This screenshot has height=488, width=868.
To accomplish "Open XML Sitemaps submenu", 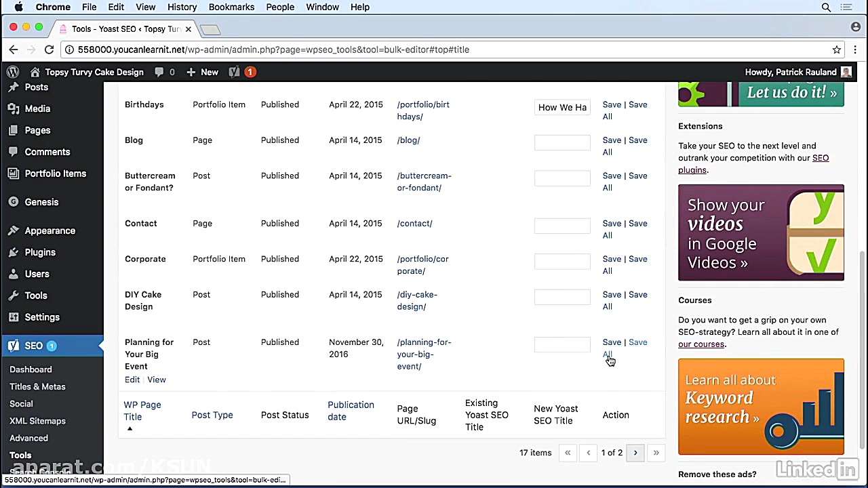I will tap(37, 421).
